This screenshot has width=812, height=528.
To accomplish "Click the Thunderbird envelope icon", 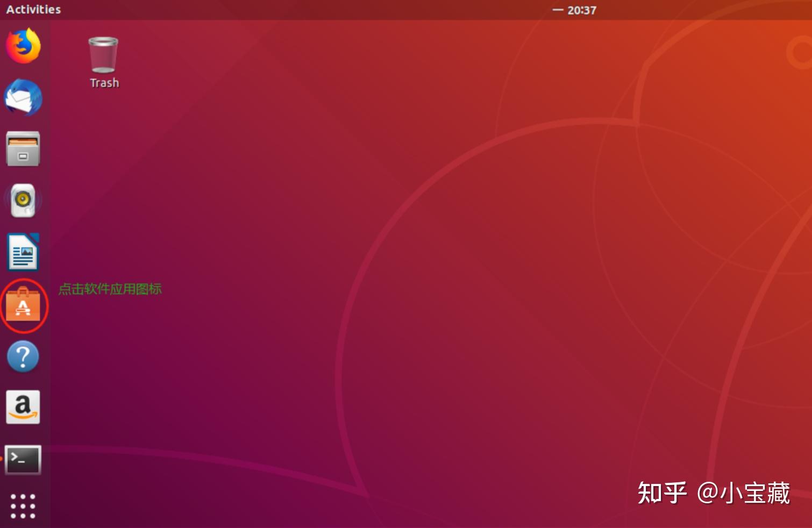I will point(24,98).
